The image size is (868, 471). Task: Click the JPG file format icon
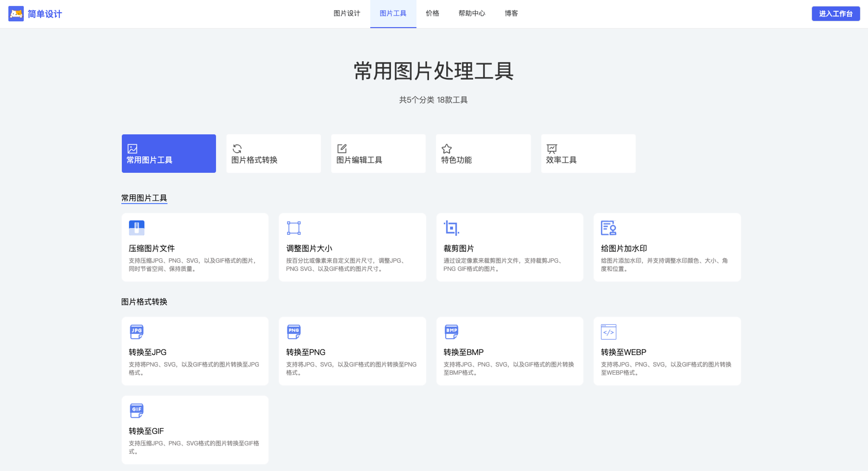[136, 332]
